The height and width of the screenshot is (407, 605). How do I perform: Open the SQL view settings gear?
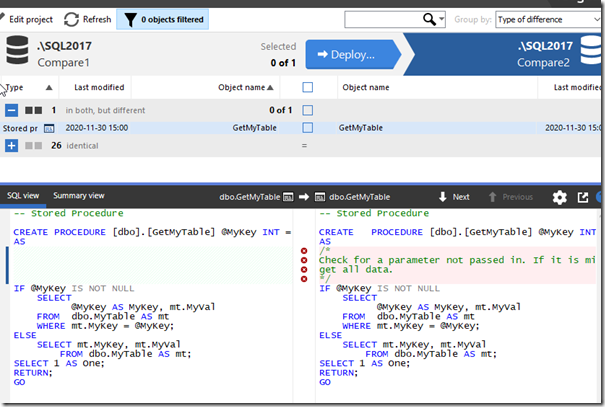pyautogui.click(x=559, y=197)
